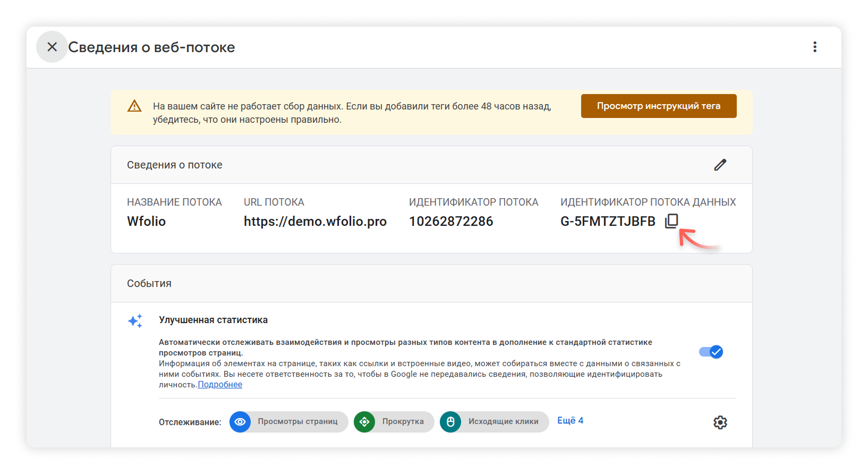Close the web stream details panel

(x=52, y=47)
